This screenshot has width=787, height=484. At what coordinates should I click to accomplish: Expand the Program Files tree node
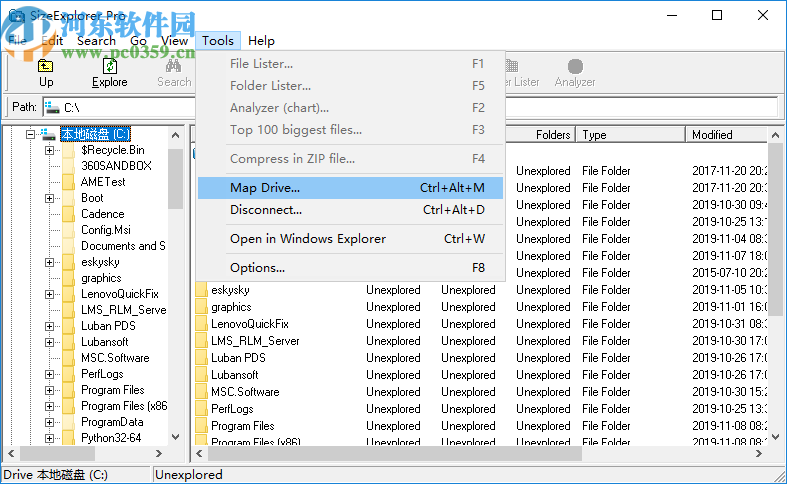49,390
